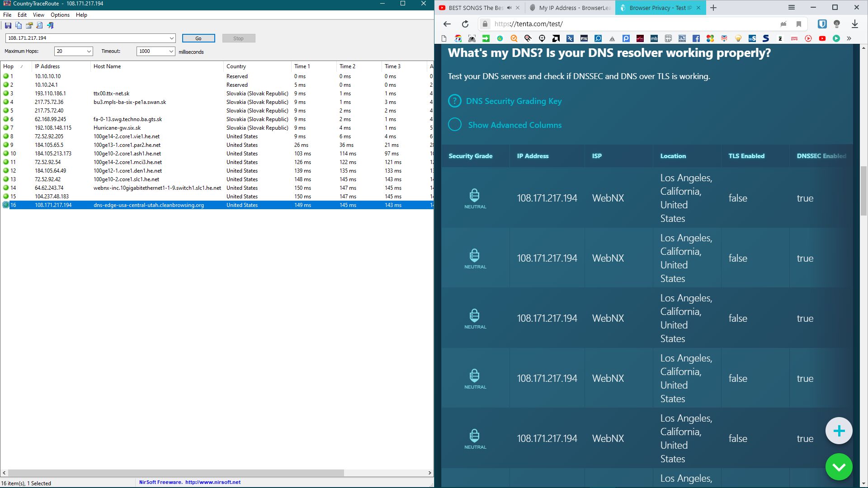
Task: Open the Maximum Hops dropdown
Action: (x=89, y=52)
